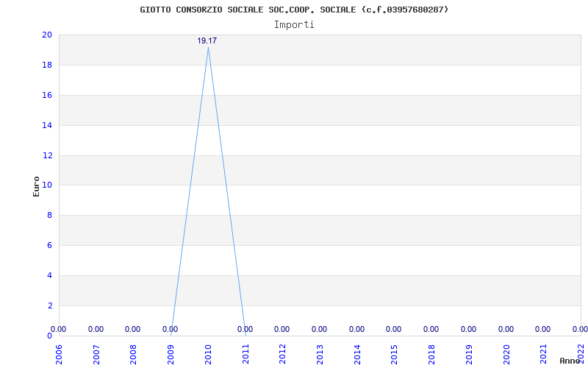Select the year 2009 axis label

click(x=171, y=355)
